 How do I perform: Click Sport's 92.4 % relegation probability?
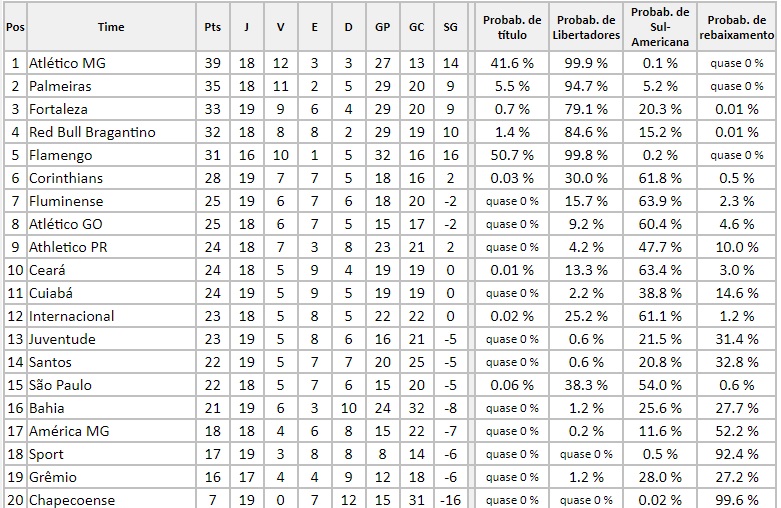click(737, 454)
